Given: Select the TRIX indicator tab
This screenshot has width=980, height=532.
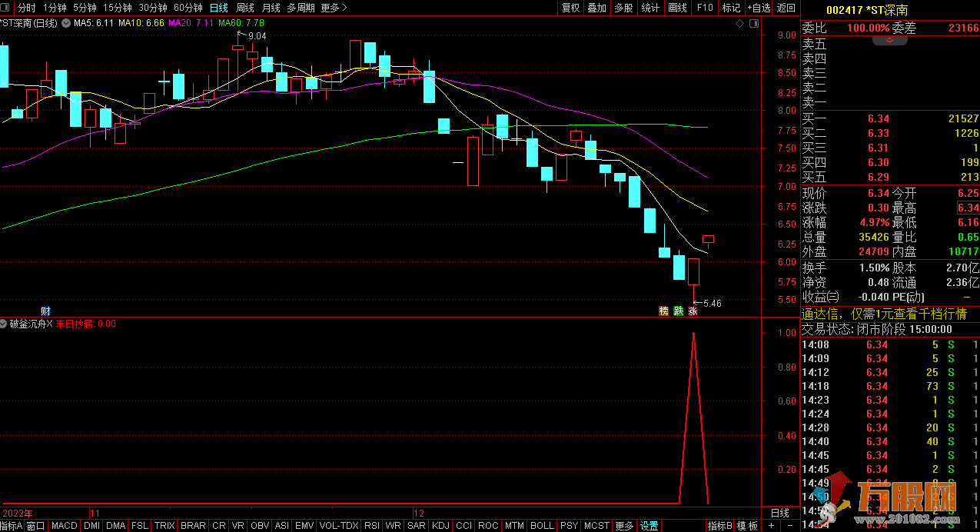Looking at the screenshot, I should click(x=164, y=526).
